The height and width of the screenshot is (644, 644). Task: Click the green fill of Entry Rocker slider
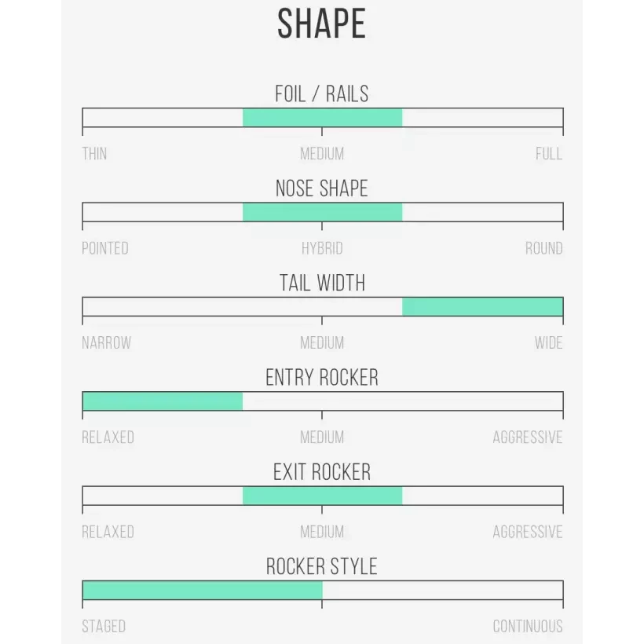pyautogui.click(x=163, y=401)
